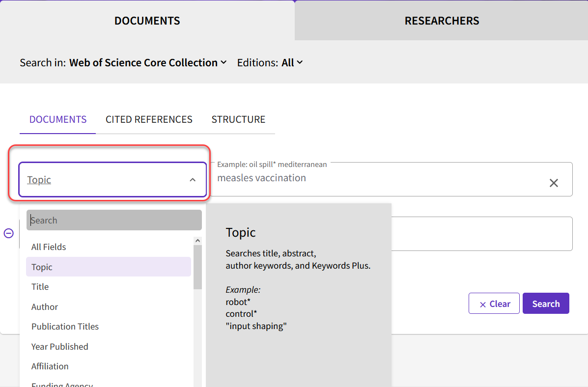Choose Title from the field list
The width and height of the screenshot is (588, 387).
pos(109,286)
